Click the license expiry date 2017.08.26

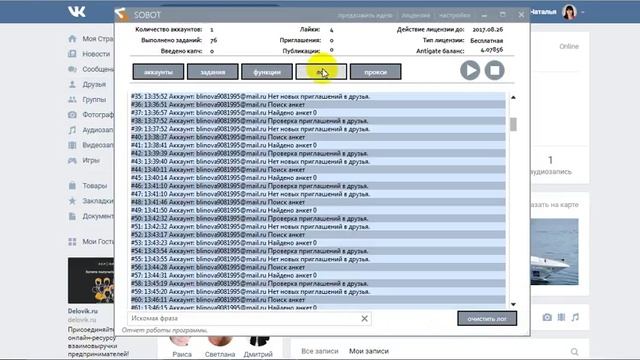coord(488,29)
